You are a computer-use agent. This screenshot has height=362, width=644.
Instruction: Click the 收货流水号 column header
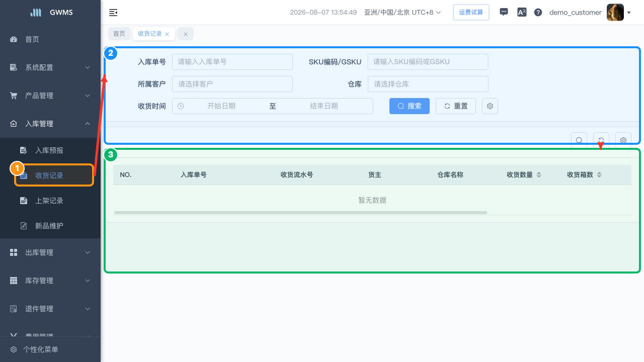pyautogui.click(x=297, y=174)
